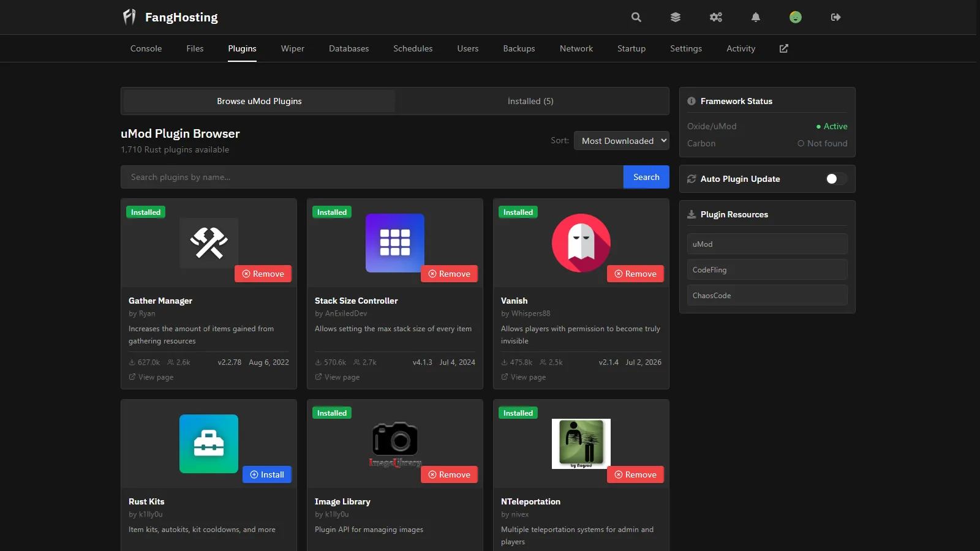This screenshot has width=980, height=551.
Task: Click Installed badge on Image Library
Action: 332,413
